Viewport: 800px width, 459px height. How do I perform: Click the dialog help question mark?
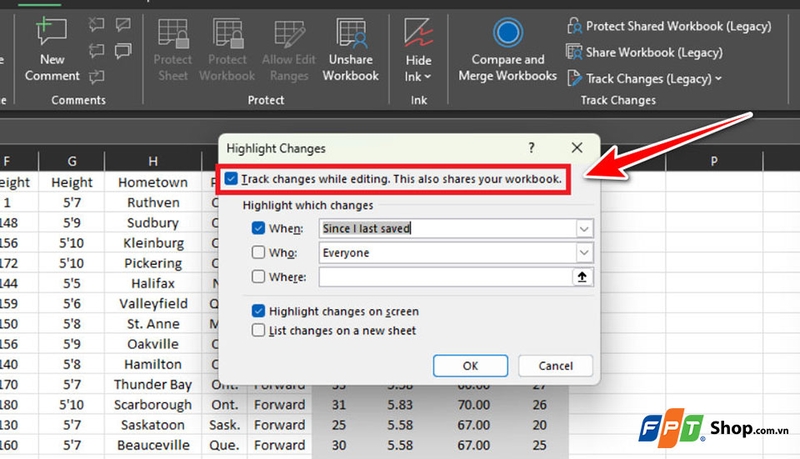click(x=531, y=148)
